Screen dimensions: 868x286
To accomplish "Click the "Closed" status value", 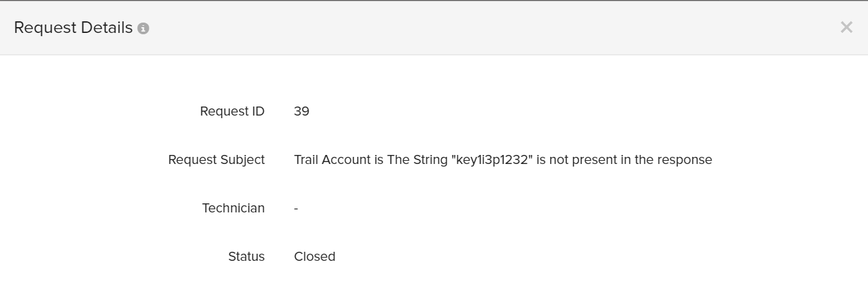I will pos(314,256).
